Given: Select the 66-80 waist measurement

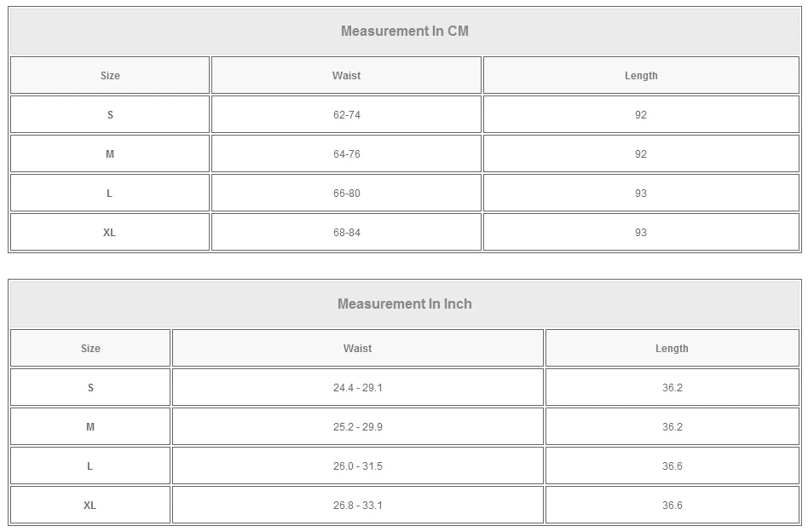Looking at the screenshot, I should (346, 194).
